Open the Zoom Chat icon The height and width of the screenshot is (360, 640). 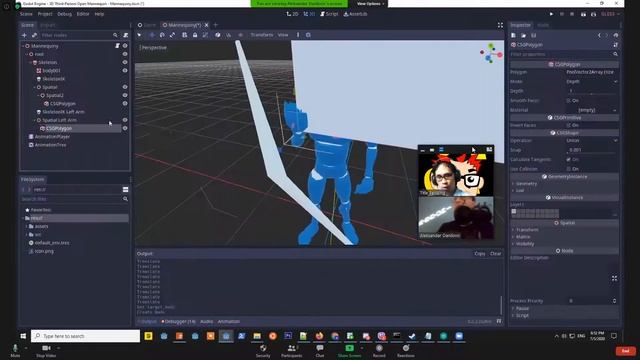(320, 349)
